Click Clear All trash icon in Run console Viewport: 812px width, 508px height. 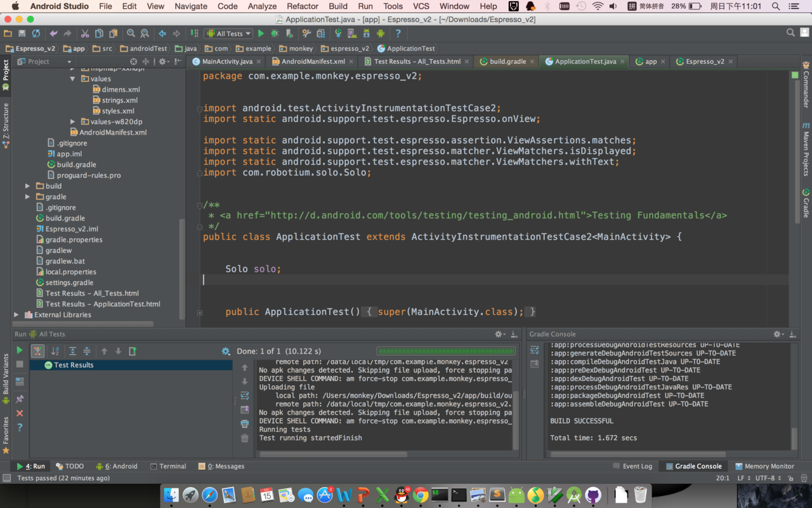point(245,438)
